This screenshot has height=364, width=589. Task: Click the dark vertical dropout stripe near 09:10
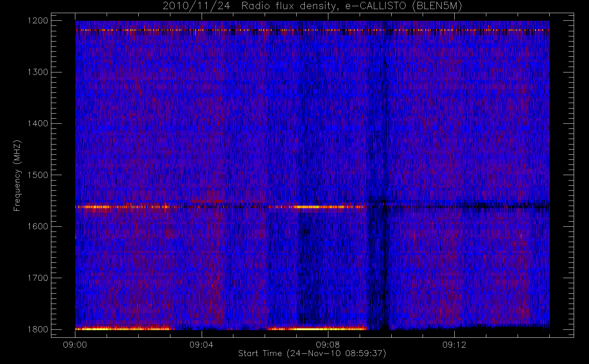pos(385,175)
